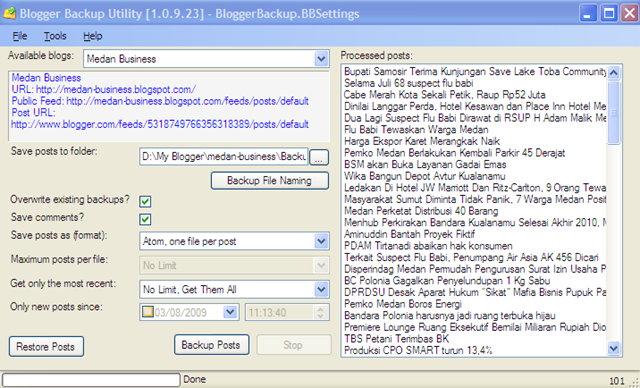
Task: Select post 'Bupati Samosir Terima Kunjungan Save Lake Toba'
Action: [x=475, y=71]
